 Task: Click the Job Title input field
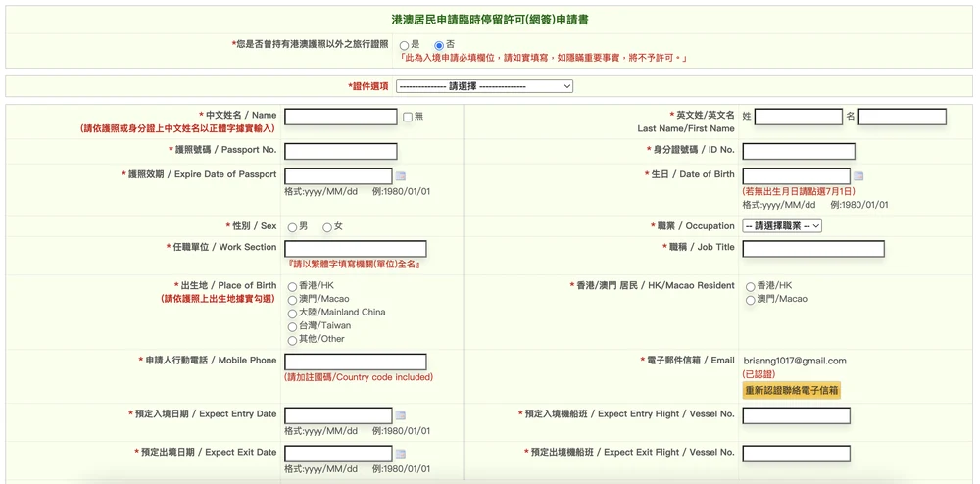point(812,249)
